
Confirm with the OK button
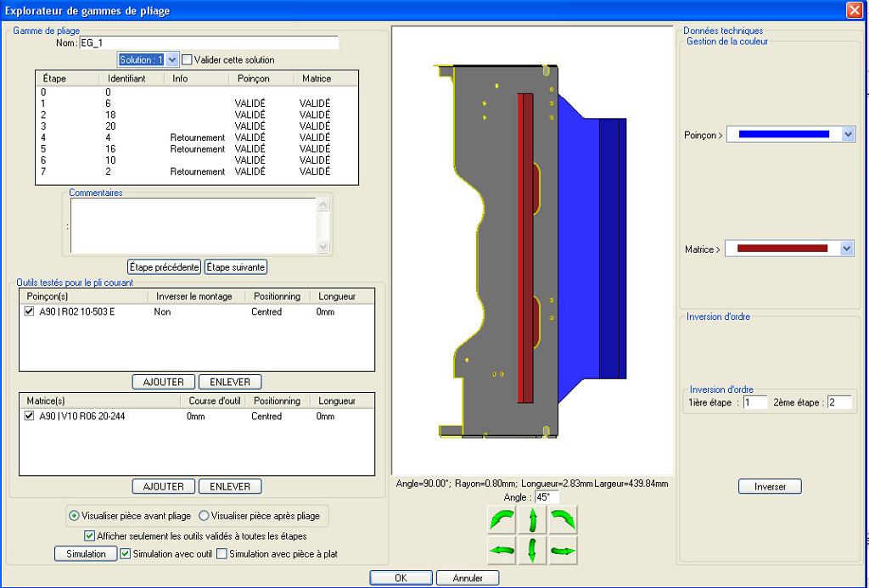click(x=401, y=578)
